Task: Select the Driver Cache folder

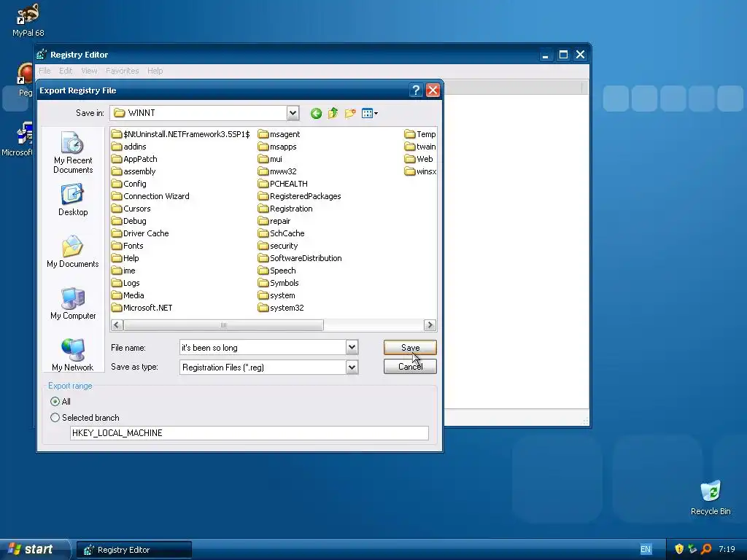Action: coord(140,233)
